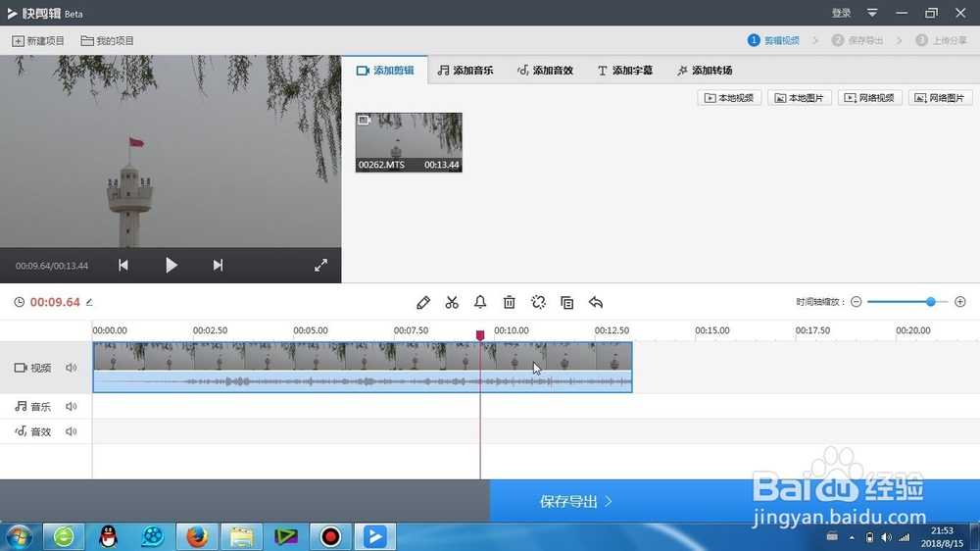Click the green triangle taskbar icon
The height and width of the screenshot is (551, 980).
tap(285, 536)
